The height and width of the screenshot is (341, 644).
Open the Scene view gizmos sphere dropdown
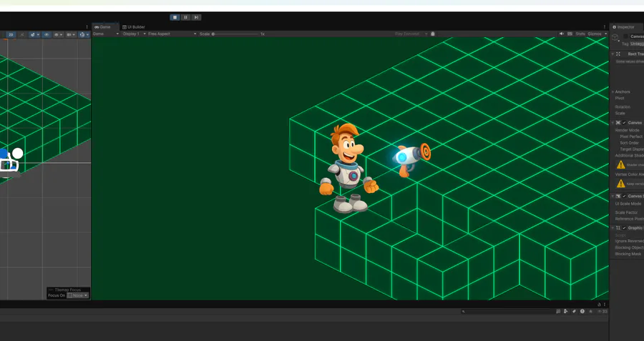(x=84, y=35)
